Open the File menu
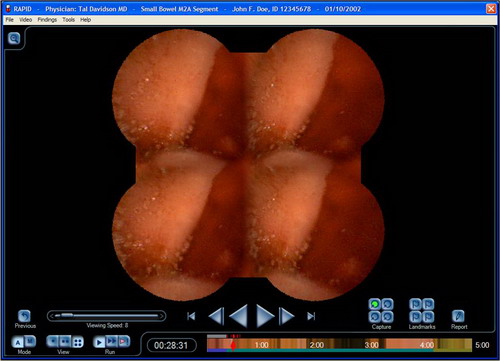 [x=10, y=20]
